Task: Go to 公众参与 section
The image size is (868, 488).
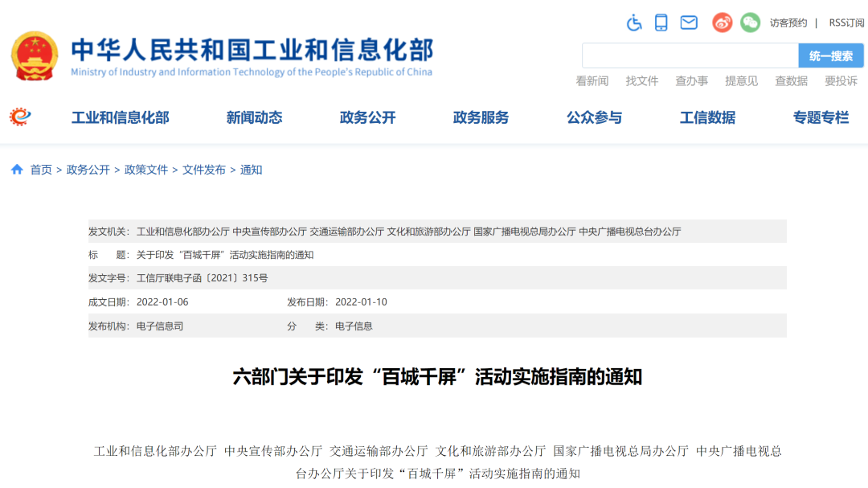Action: coord(594,117)
